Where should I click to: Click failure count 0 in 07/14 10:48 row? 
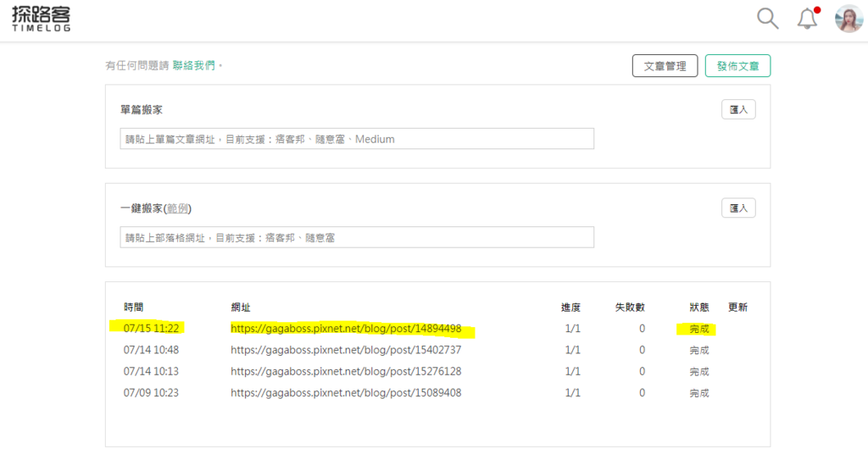(643, 350)
